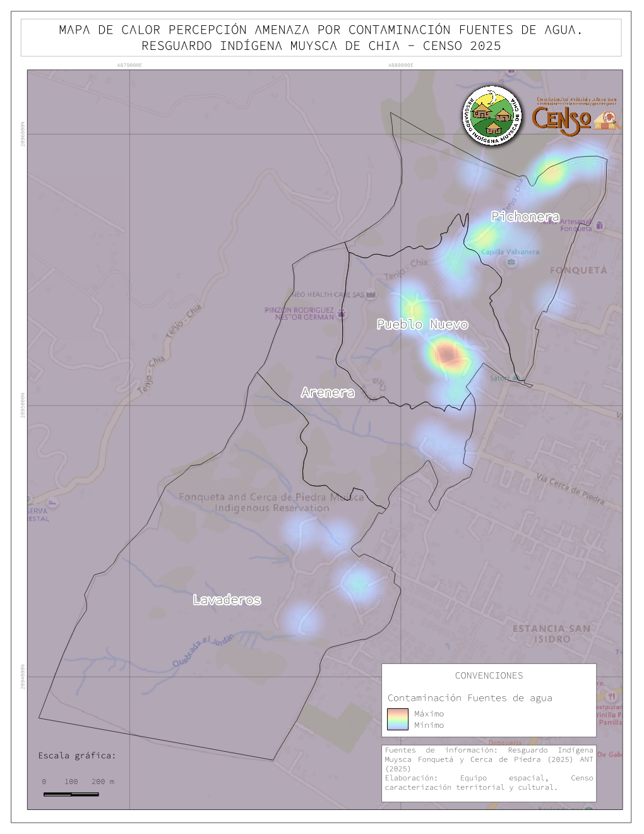This screenshot has width=644, height=834.
Task: Click the heatmap legend gradient swatch
Action: (x=398, y=719)
